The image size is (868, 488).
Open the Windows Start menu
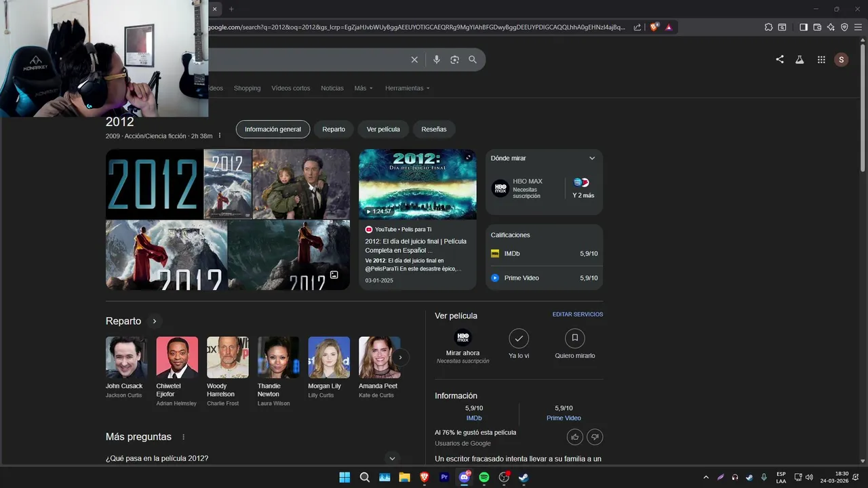[344, 477]
